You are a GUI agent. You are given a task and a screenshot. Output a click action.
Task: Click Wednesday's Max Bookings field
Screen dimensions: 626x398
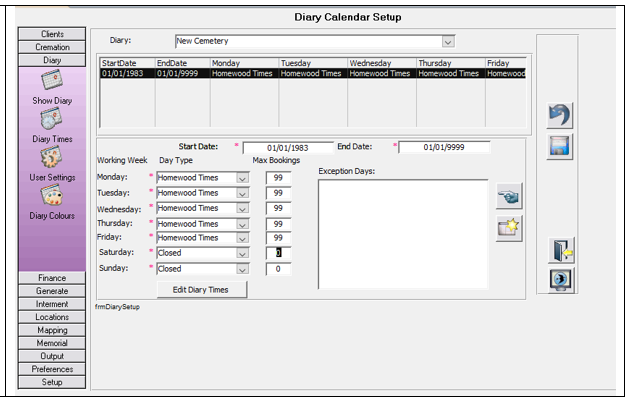click(278, 208)
